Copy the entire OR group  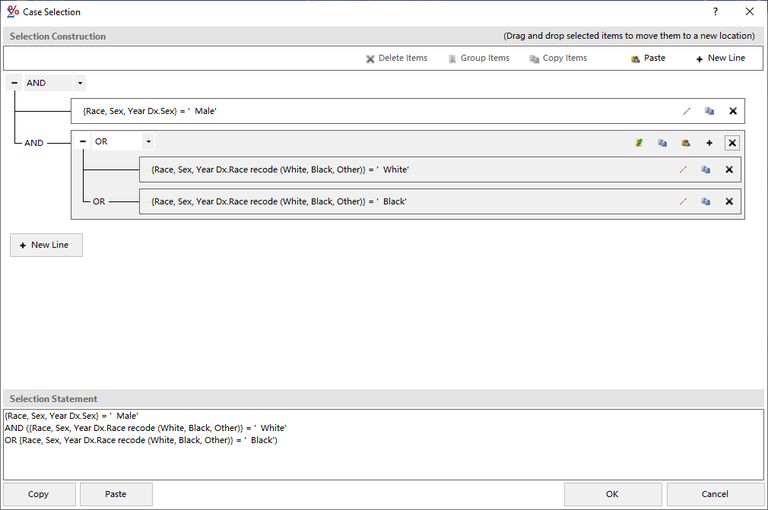click(x=662, y=143)
